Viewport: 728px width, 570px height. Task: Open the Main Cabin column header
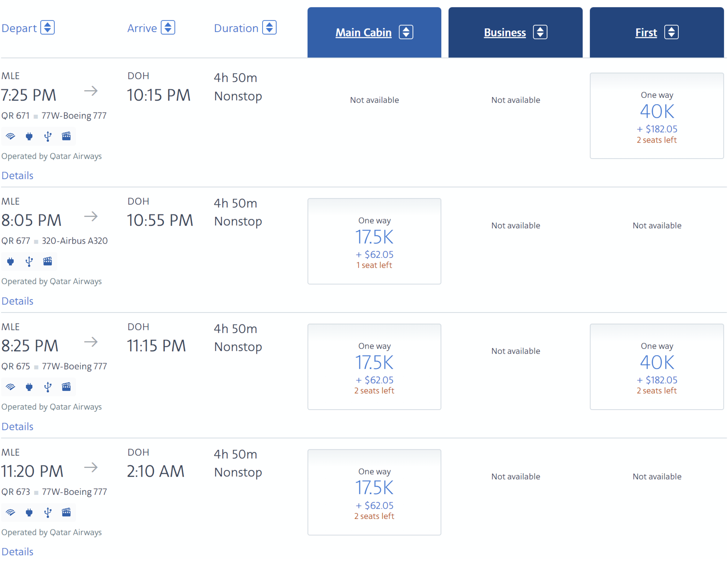pos(374,32)
